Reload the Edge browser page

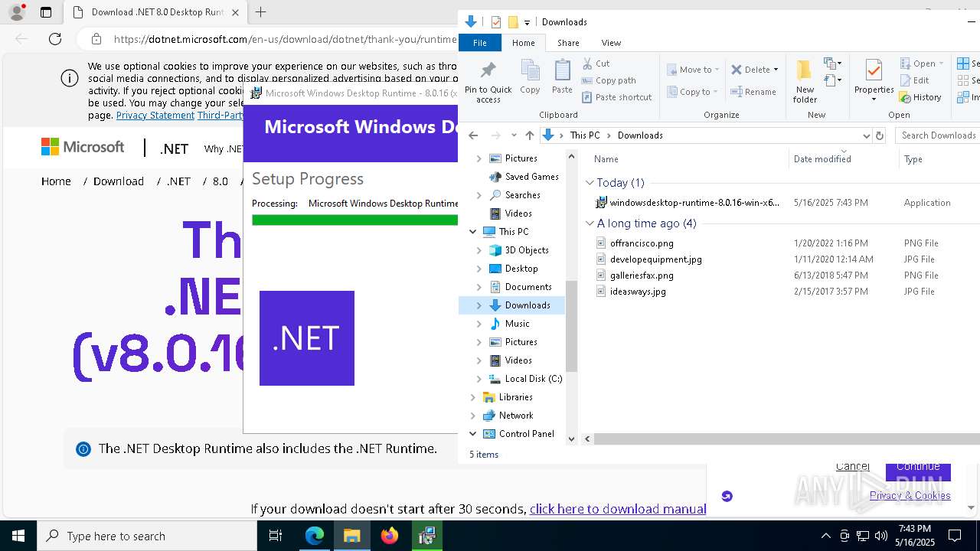55,39
